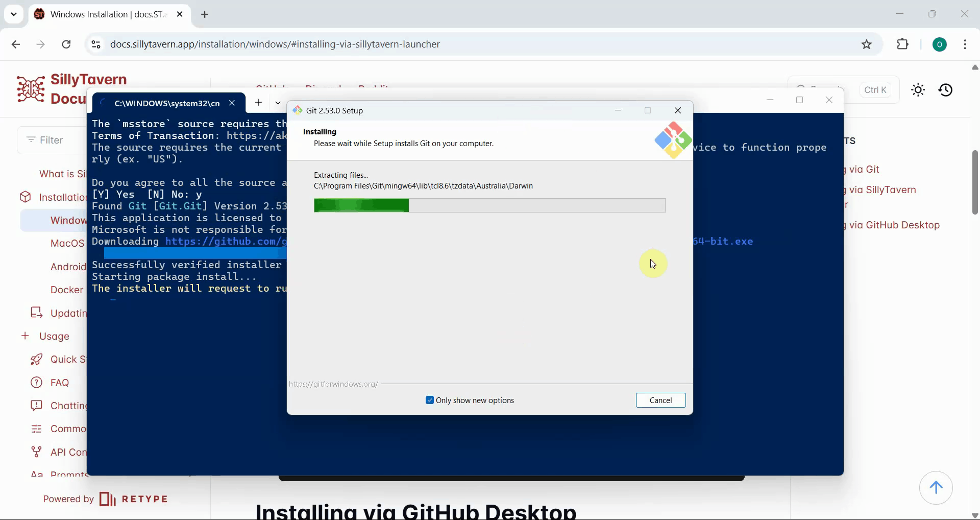Image resolution: width=980 pixels, height=520 pixels.
Task: Open the terminal tab dropdown chevron
Action: coord(277,103)
